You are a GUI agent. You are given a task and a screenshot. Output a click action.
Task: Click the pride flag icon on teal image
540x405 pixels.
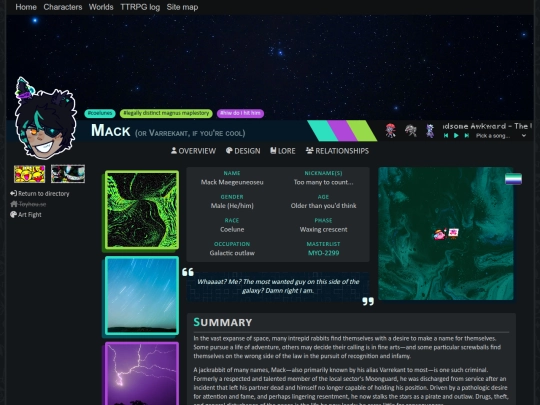tap(513, 179)
